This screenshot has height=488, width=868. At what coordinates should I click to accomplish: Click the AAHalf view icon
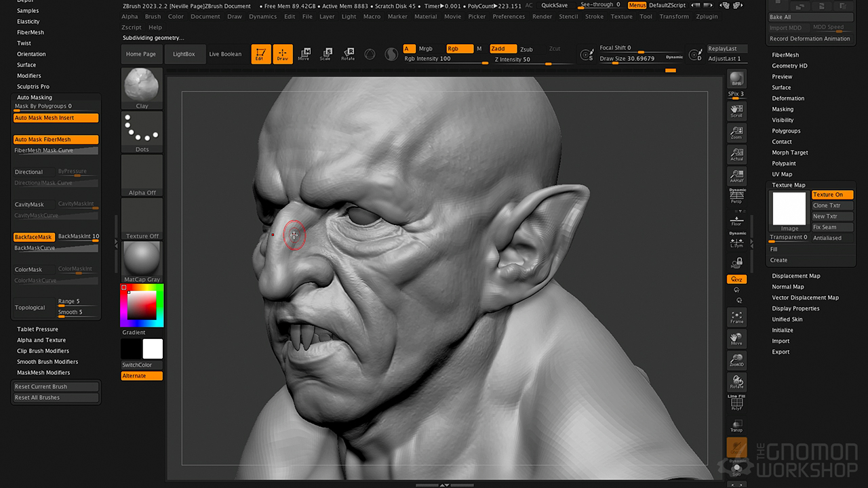click(x=736, y=176)
